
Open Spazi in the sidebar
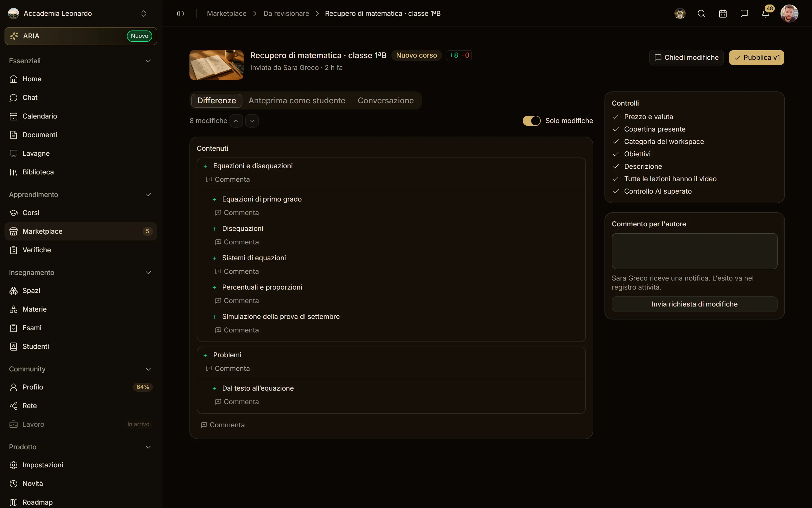81,291
